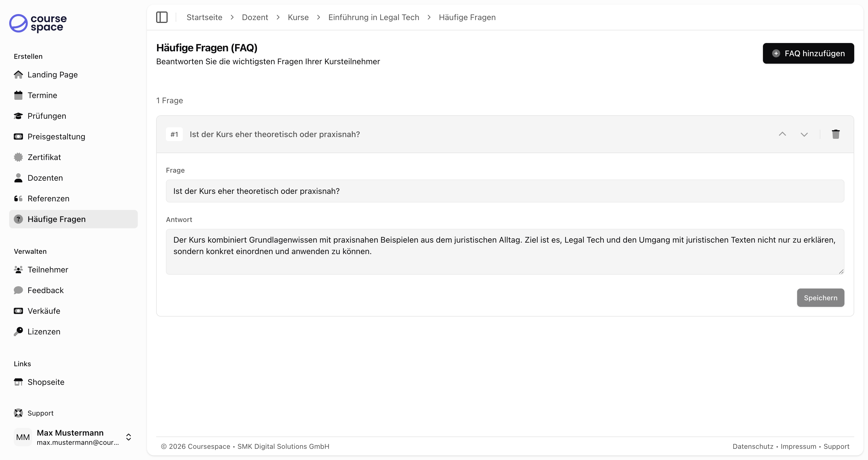
Task: Move the FAQ entry down with the arrow
Action: click(x=805, y=134)
